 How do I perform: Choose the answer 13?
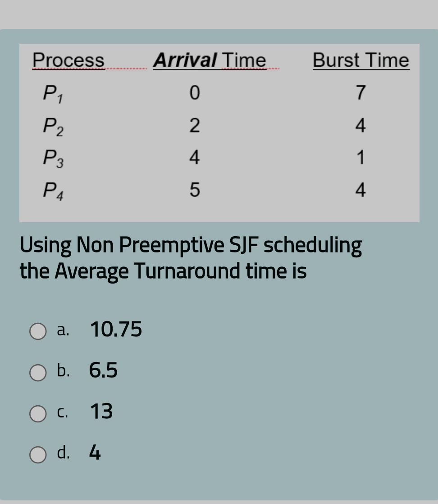click(101, 412)
